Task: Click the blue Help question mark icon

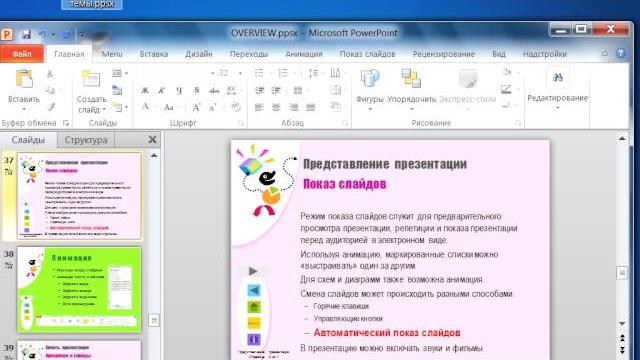Action: click(620, 53)
